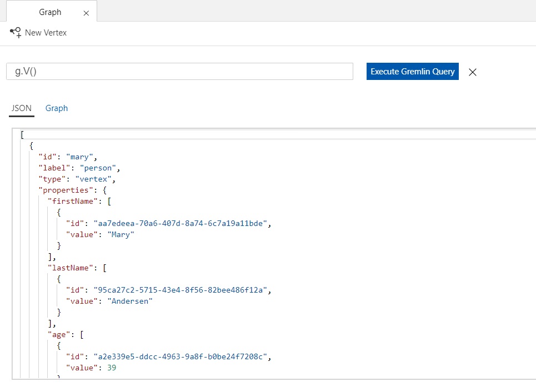Click the "Andersen" lastName value
The width and height of the screenshot is (536, 392).
tap(130, 301)
